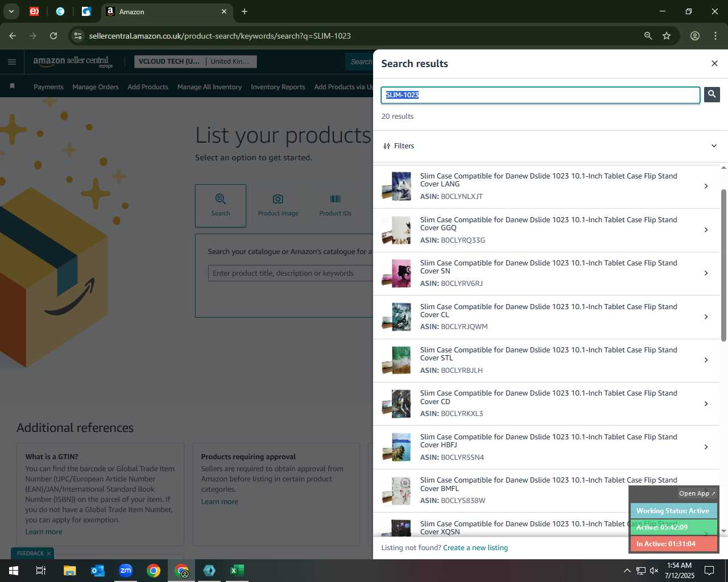Click thumbnail of Cover SN tablet case

[x=396, y=273]
